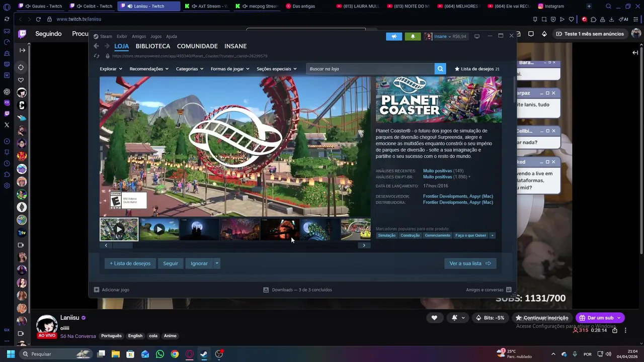Open Lista de desejos link
The height and width of the screenshot is (362, 644).
[477, 69]
